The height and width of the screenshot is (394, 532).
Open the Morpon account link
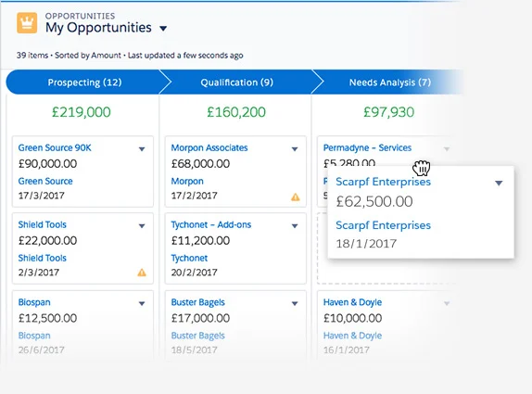click(187, 181)
